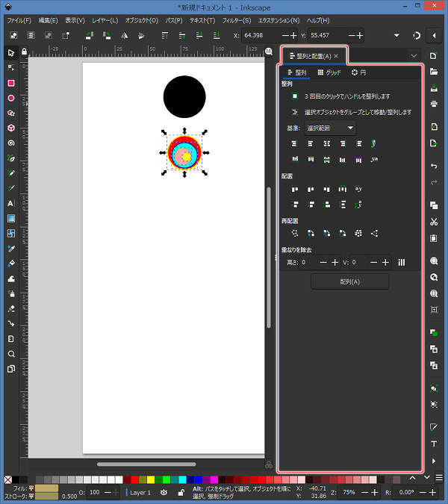Toggle the 3-click handle alignment option

click(x=295, y=96)
